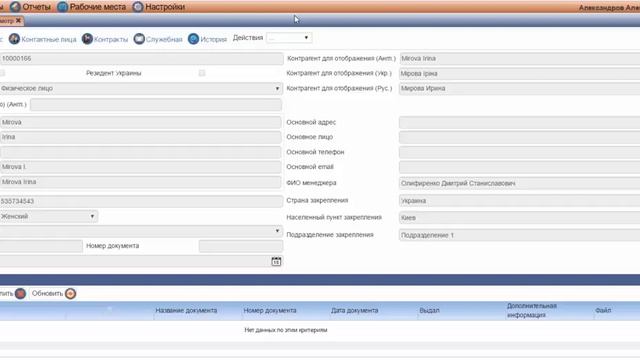Click Контрагент для отображения (Рус.) field
Viewport: 640px width, 360px height.
[x=520, y=89]
